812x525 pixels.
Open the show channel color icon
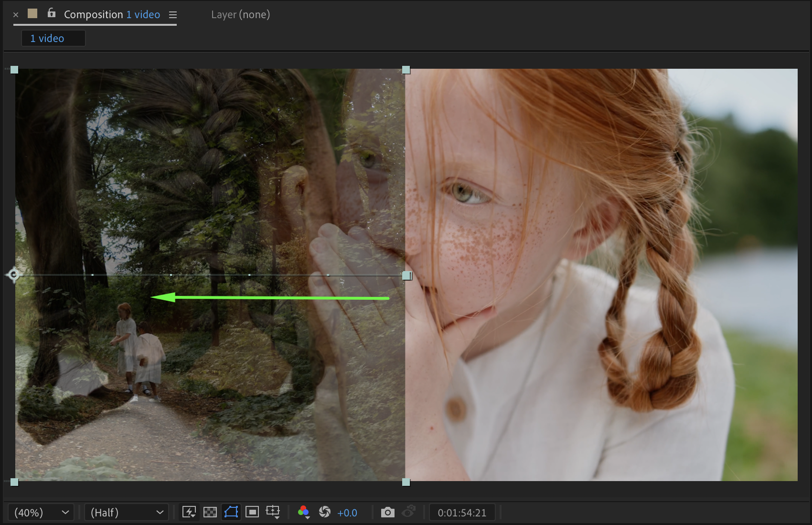(303, 512)
